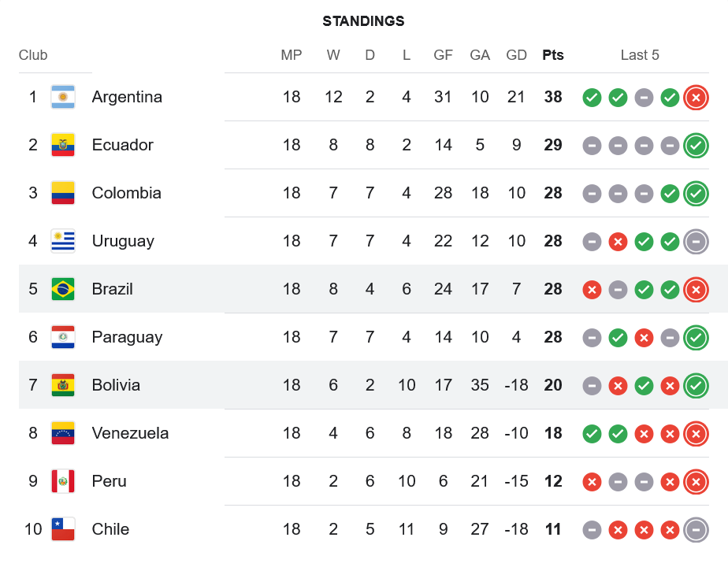Click Venezuela's circled latest loss icon
The width and height of the screenshot is (728, 567).
click(696, 434)
